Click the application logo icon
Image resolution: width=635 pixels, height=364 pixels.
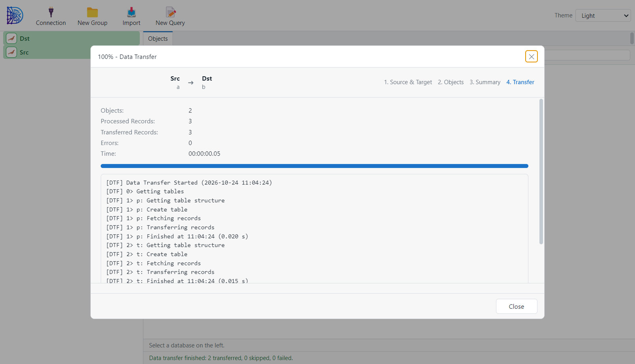(15, 15)
